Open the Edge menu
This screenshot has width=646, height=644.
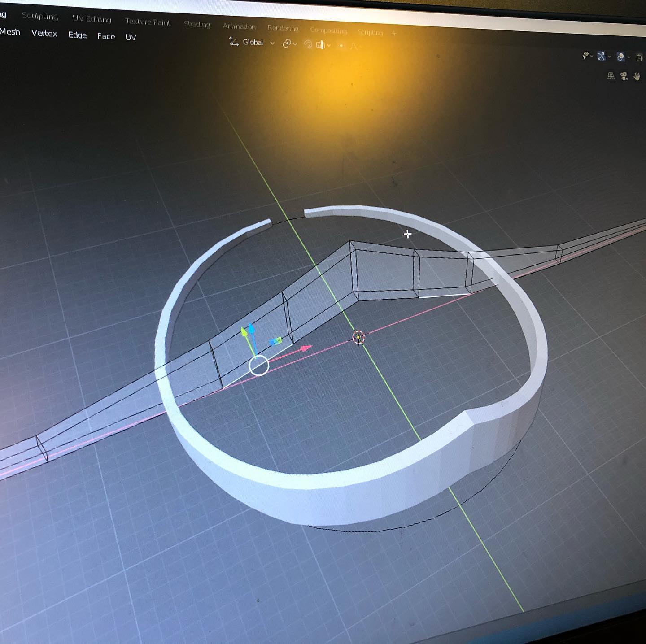point(77,35)
